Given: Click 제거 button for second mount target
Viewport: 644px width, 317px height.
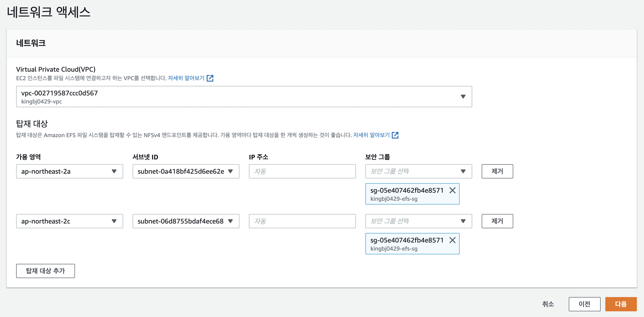Looking at the screenshot, I should (497, 221).
